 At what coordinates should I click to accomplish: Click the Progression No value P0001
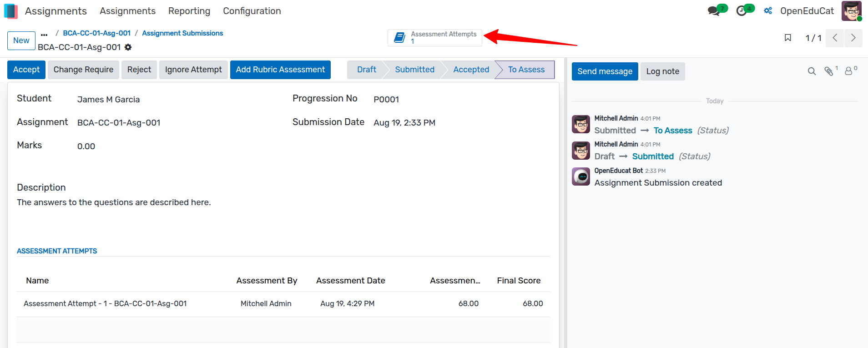click(x=386, y=100)
